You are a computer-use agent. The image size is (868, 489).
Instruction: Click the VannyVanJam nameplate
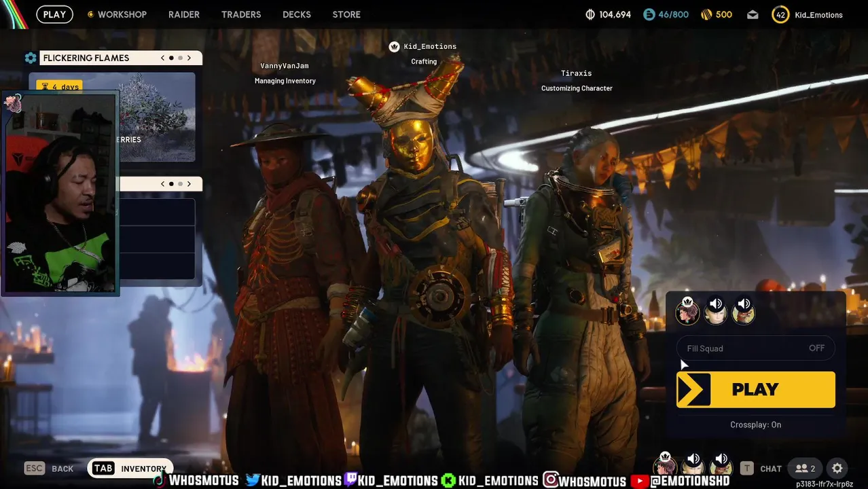(x=285, y=66)
